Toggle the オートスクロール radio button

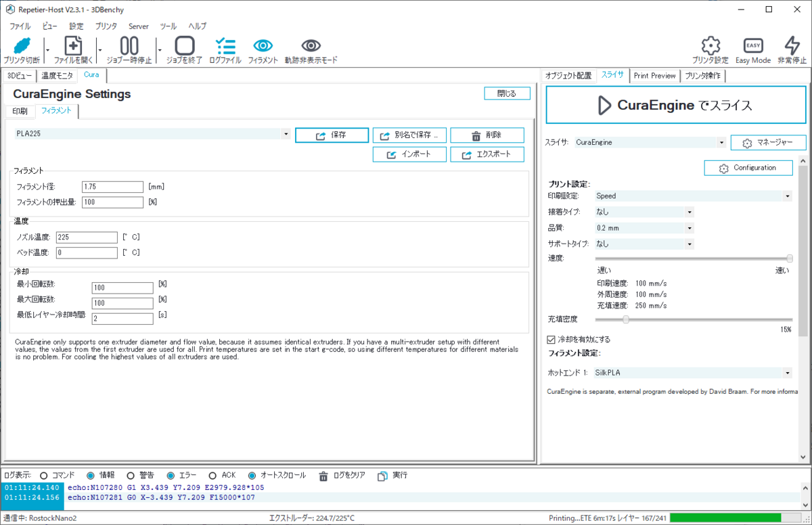pyautogui.click(x=252, y=476)
